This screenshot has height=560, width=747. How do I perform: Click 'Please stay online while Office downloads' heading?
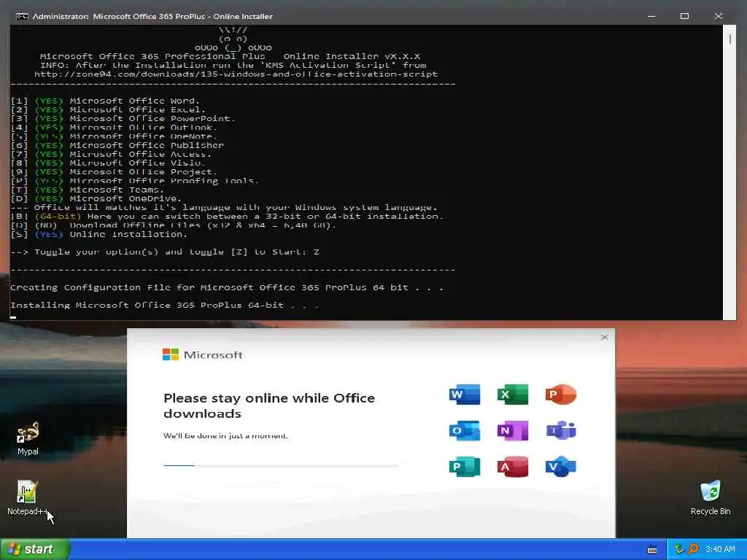click(x=269, y=405)
